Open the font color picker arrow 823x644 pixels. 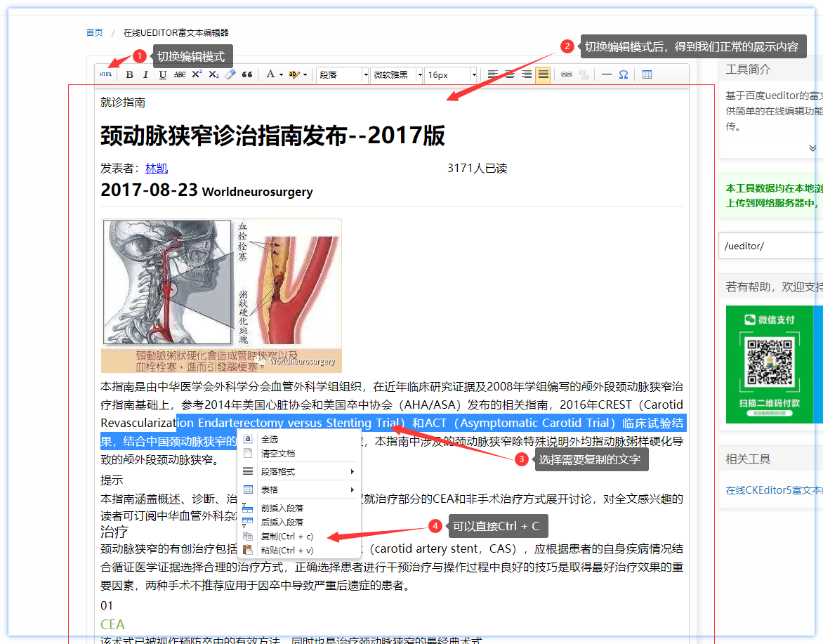click(281, 74)
